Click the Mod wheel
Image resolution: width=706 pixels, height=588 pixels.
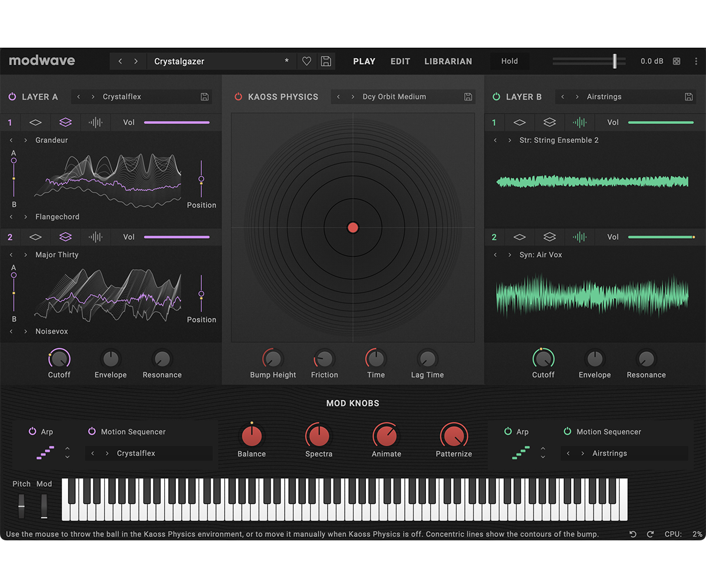[44, 506]
